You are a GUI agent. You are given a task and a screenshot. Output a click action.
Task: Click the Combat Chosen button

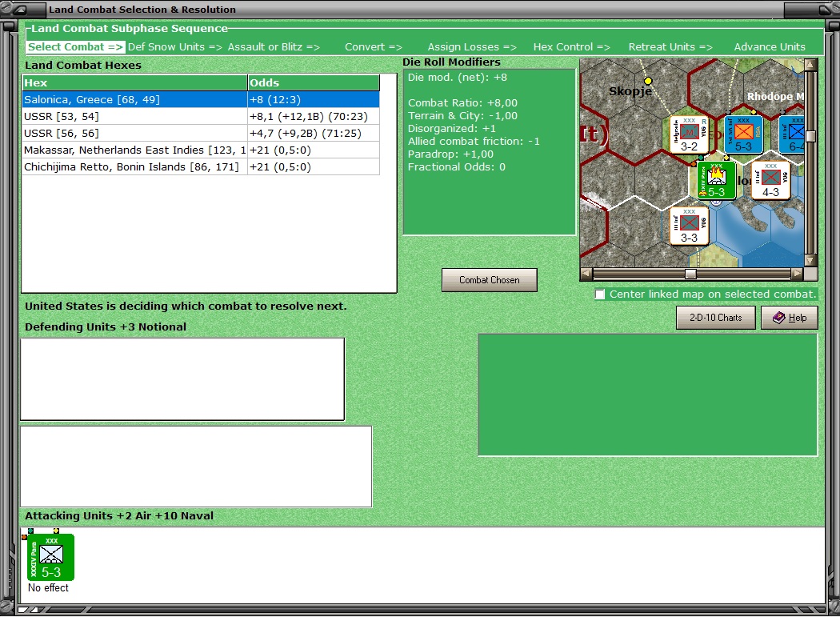[489, 280]
